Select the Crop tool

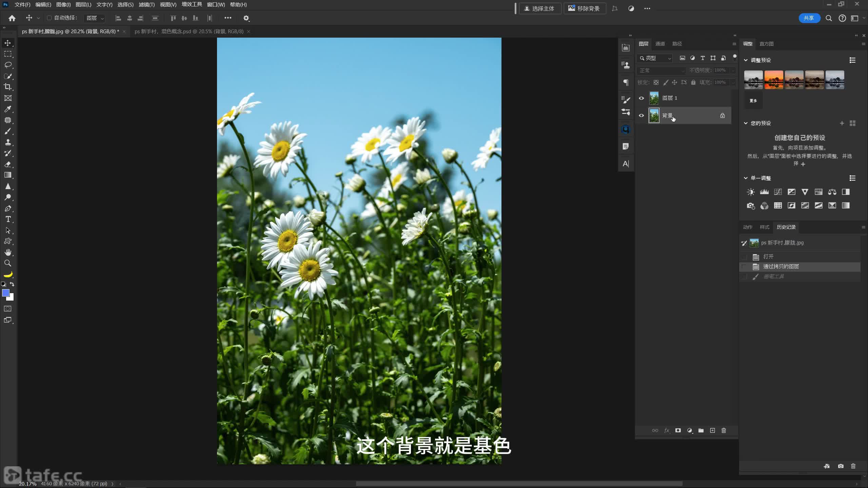8,87
